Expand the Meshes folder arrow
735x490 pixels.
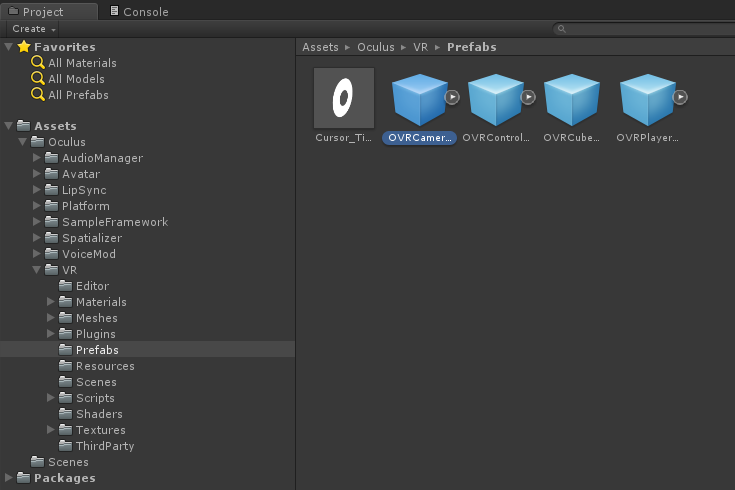(x=51, y=317)
